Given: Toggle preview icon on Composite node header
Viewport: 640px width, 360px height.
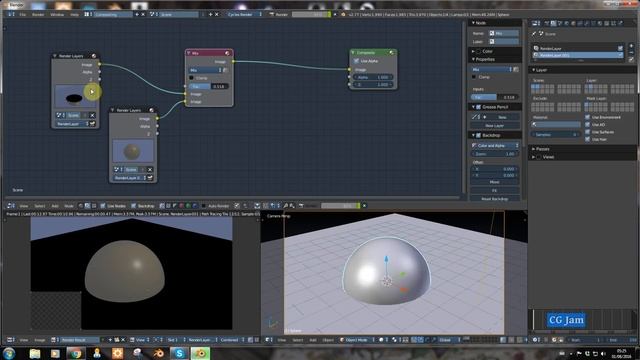Looking at the screenshot, I should point(391,53).
